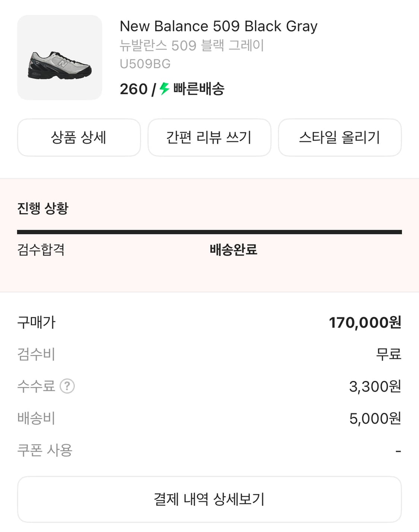Click the model number U509BG
The image size is (419, 532).
(145, 64)
